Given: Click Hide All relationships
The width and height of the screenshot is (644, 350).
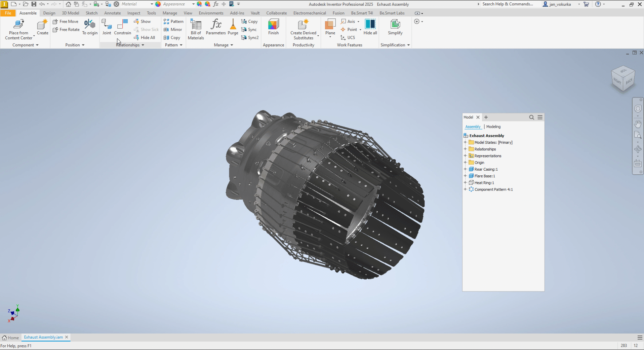Looking at the screenshot, I should [145, 38].
